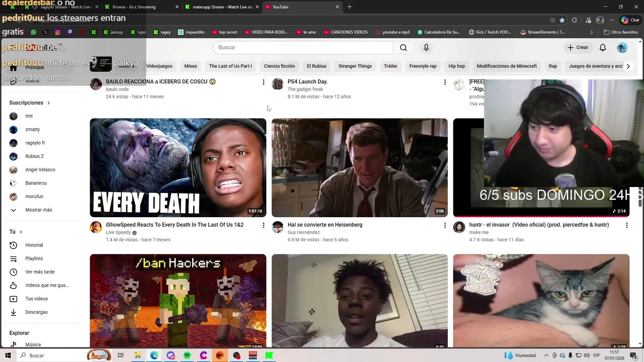Open the WhatsApp bookmark icon
The image size is (644, 362).
[x=33, y=32]
